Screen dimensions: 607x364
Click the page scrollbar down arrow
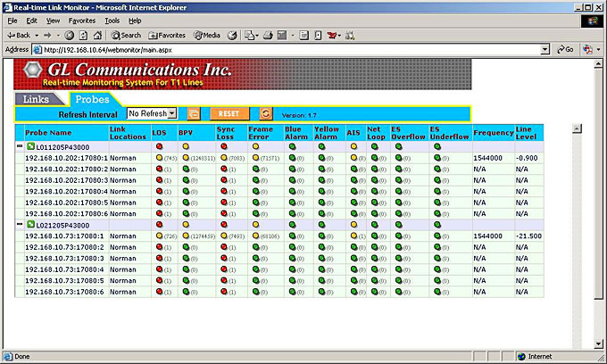[598, 343]
